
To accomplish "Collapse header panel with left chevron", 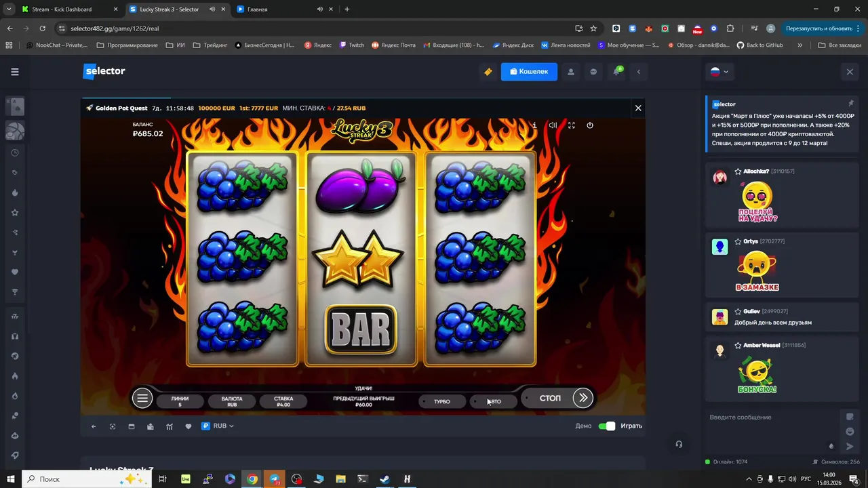I will [x=638, y=71].
